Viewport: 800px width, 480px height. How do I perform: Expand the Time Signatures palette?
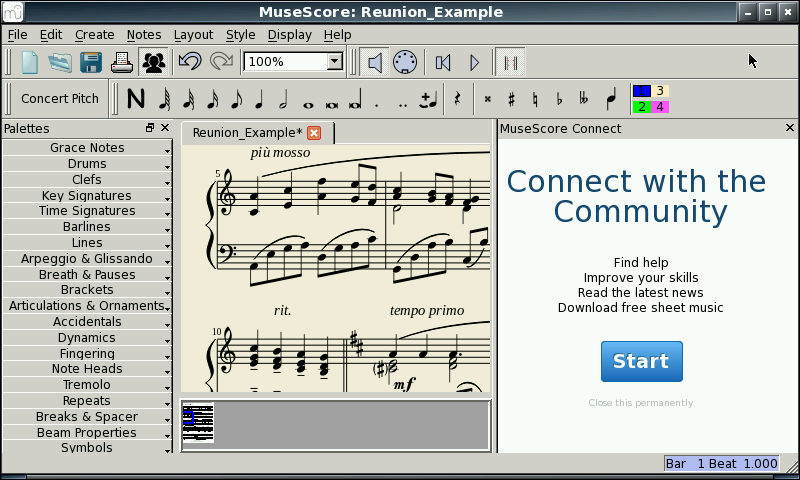[x=87, y=211]
